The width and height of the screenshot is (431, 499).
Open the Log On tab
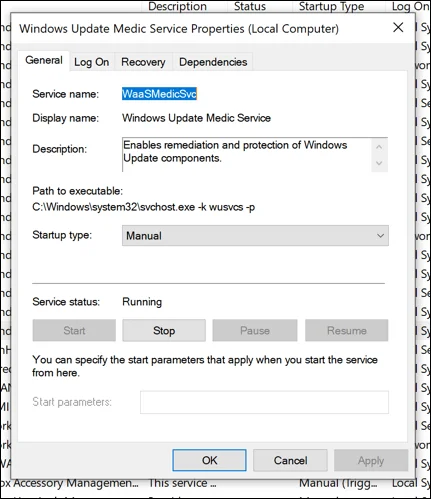(x=91, y=62)
